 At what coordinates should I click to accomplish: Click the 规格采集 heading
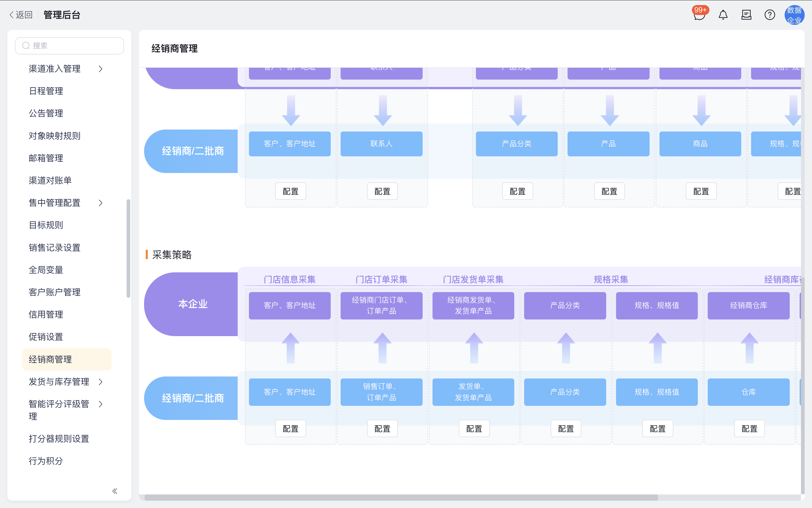[611, 279]
